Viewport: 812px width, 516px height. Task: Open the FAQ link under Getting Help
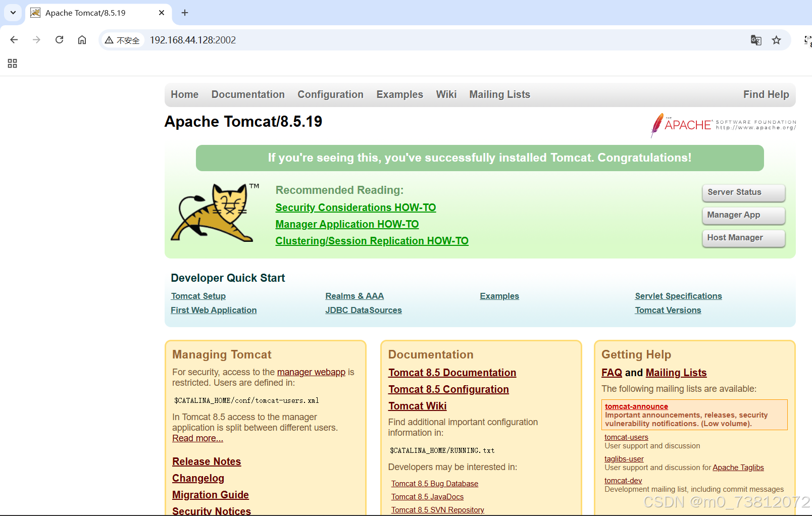(612, 373)
